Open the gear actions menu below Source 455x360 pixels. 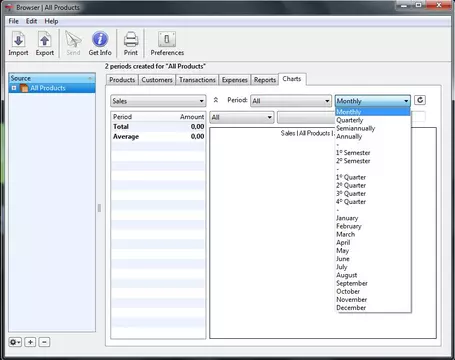(x=15, y=342)
